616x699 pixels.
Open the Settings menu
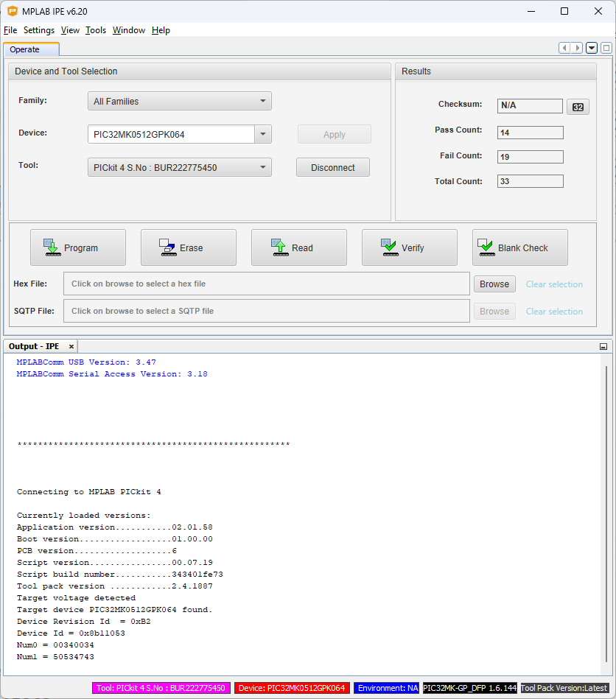pos(38,30)
